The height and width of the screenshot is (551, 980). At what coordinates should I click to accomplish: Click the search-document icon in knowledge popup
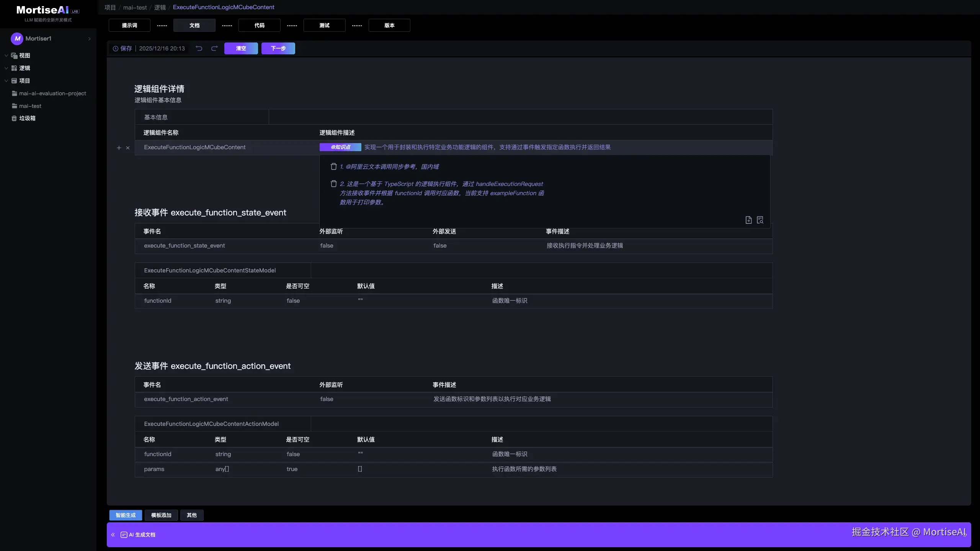(x=760, y=220)
